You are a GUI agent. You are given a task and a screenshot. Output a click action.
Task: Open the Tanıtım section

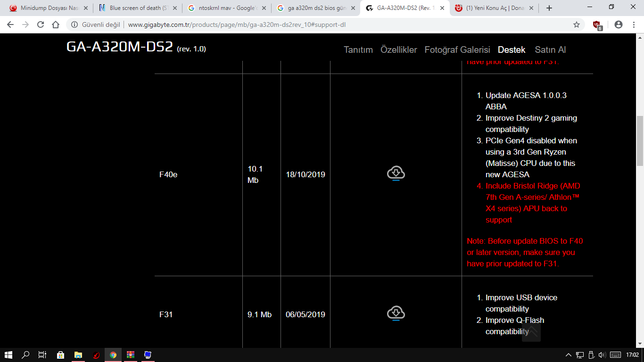click(x=358, y=49)
